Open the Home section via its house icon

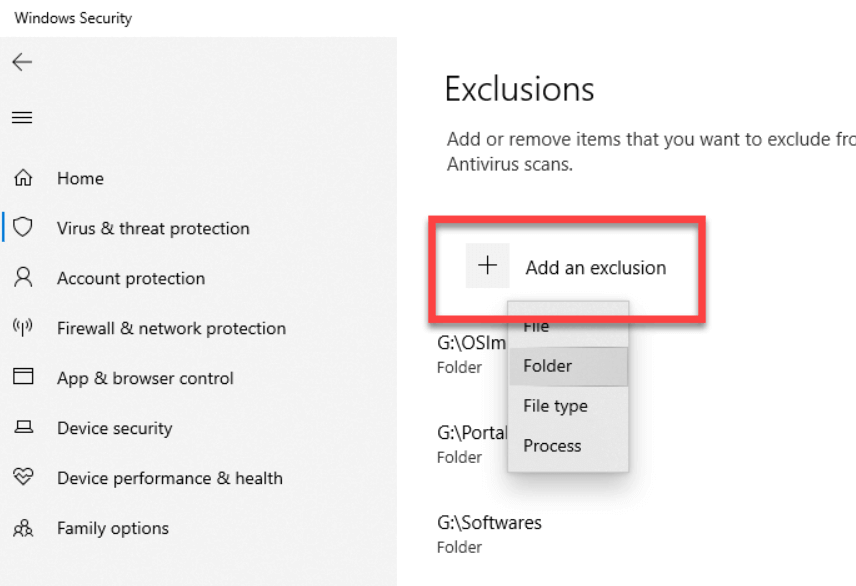point(21,178)
